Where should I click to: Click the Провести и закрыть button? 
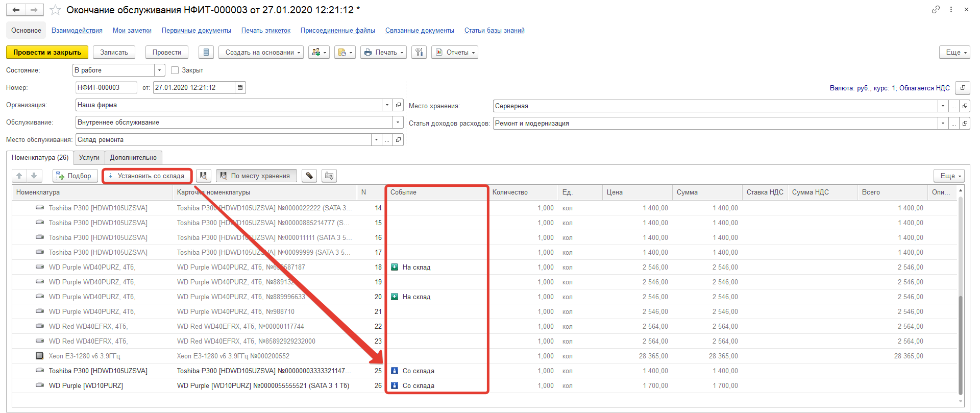(x=47, y=53)
